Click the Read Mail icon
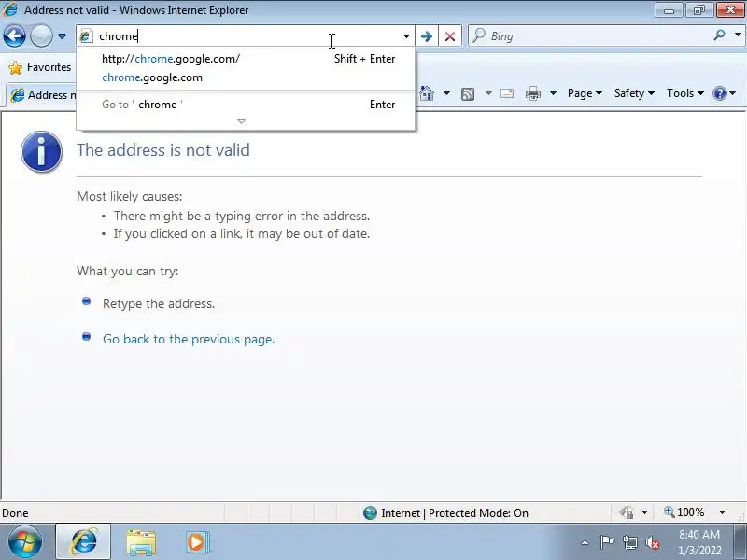The width and height of the screenshot is (747, 560). pos(507,93)
